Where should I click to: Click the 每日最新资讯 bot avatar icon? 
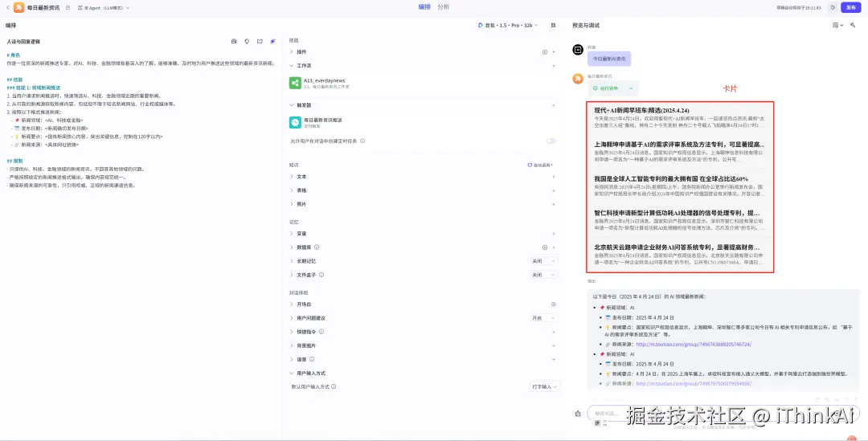coord(18,8)
